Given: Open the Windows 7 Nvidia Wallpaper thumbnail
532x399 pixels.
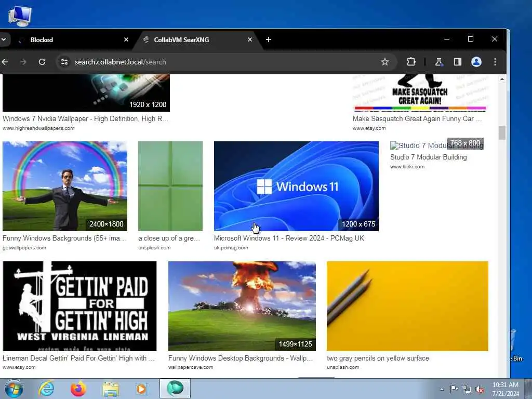Looking at the screenshot, I should click(x=86, y=92).
